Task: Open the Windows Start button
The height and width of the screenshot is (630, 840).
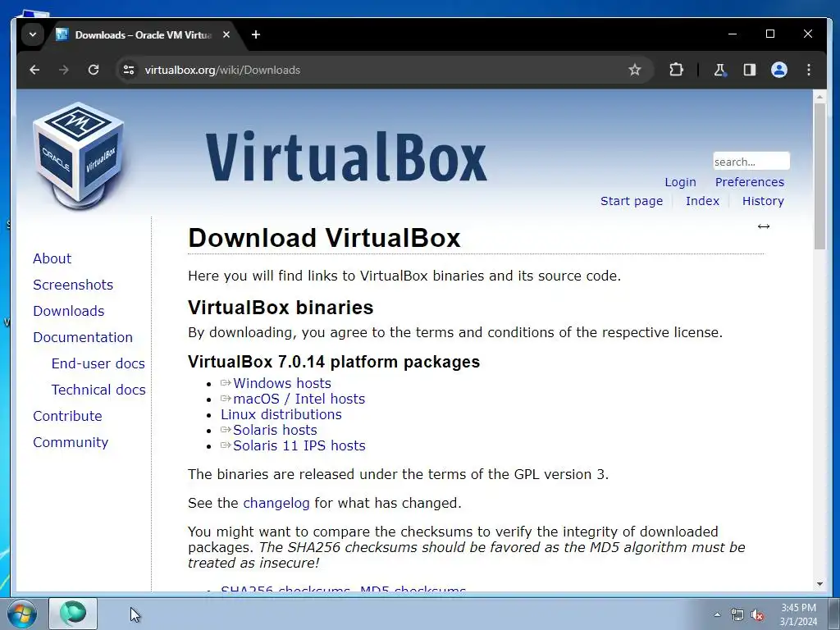Action: 22,614
